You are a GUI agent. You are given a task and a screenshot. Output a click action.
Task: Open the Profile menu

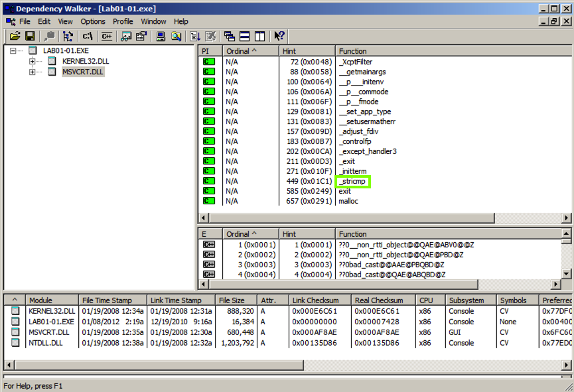123,21
